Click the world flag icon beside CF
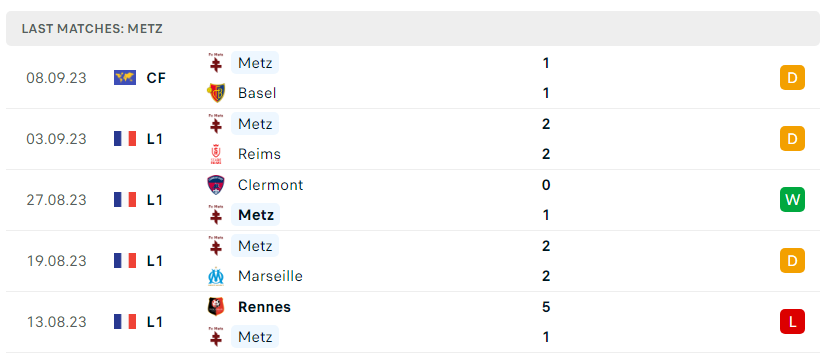 click(125, 78)
